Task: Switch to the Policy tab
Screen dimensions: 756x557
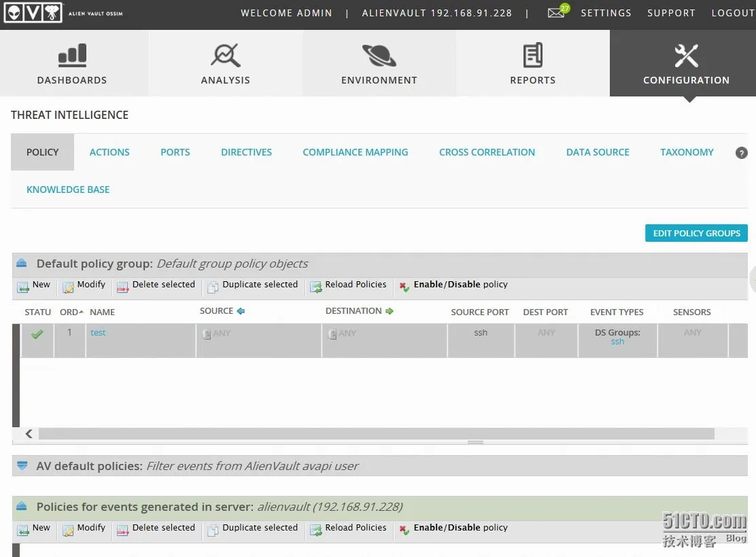Action: pos(42,152)
